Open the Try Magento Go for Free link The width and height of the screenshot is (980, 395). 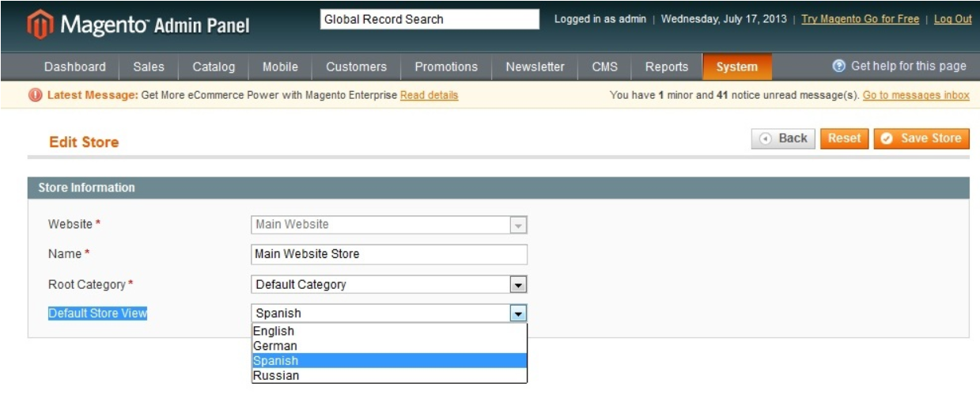tap(860, 19)
